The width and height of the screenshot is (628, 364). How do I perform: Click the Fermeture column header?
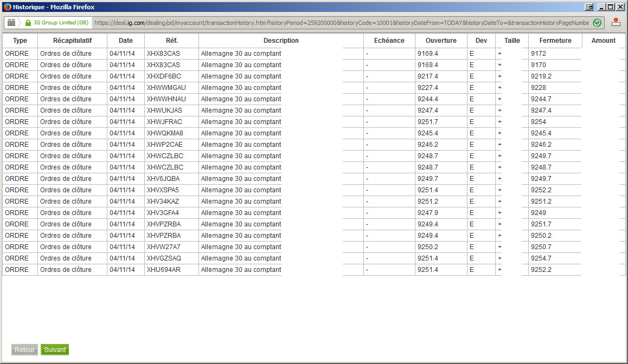click(555, 41)
